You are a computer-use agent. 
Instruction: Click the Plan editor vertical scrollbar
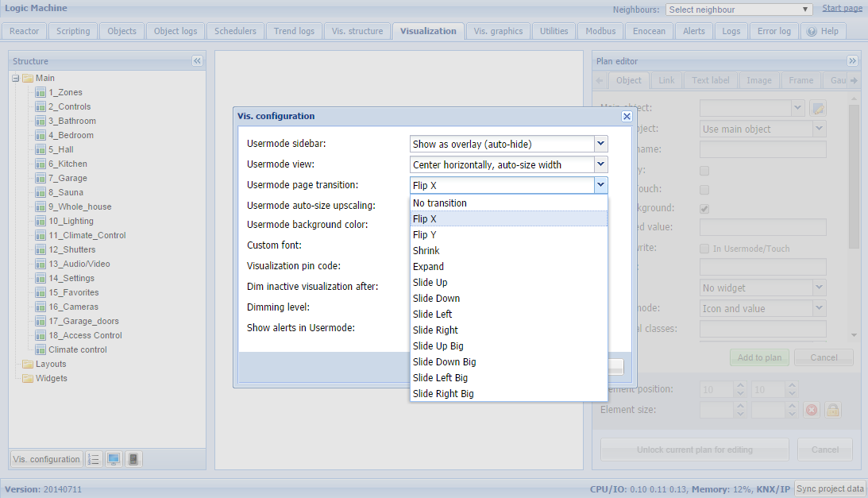(854, 177)
